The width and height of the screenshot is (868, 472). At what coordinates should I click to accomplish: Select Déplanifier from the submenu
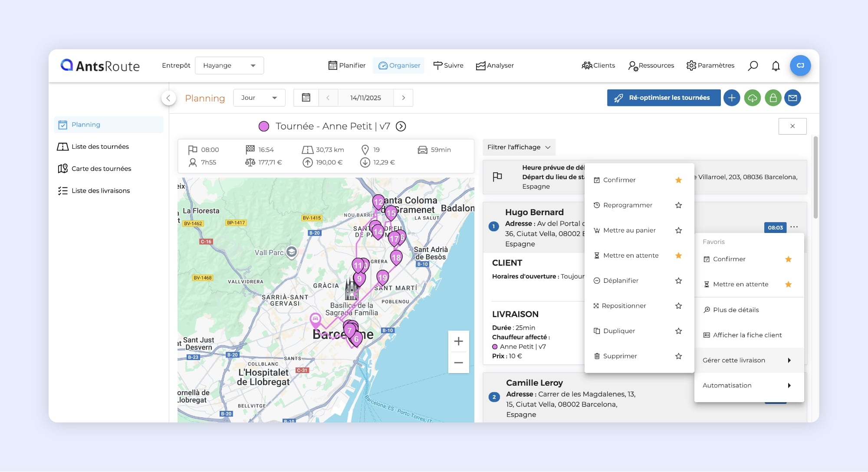tap(621, 281)
